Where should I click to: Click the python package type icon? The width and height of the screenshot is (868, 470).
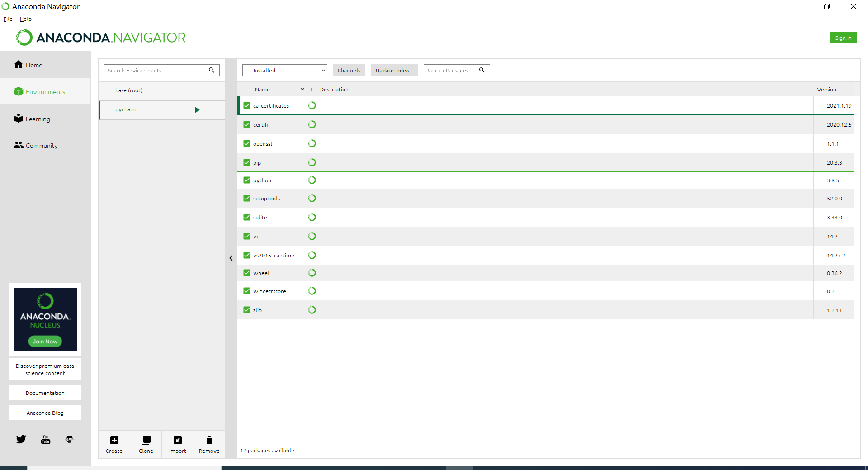pos(312,180)
